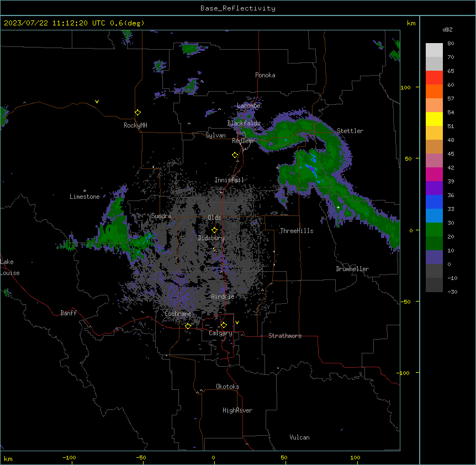Viewport: 476px width, 465px height.
Task: Click the Airdrie city label
Action: click(x=223, y=297)
